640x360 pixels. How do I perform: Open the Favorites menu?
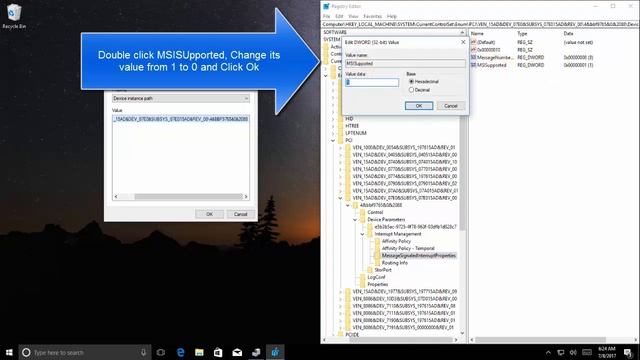tap(373, 16)
